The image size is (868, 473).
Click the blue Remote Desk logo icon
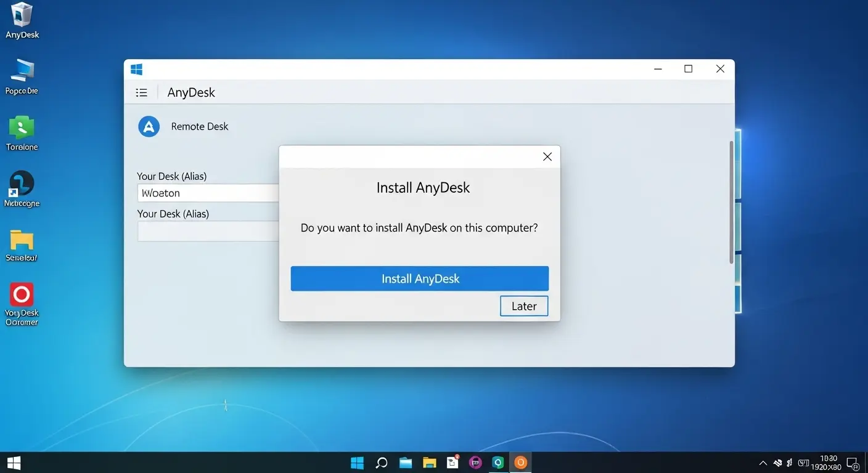click(149, 126)
